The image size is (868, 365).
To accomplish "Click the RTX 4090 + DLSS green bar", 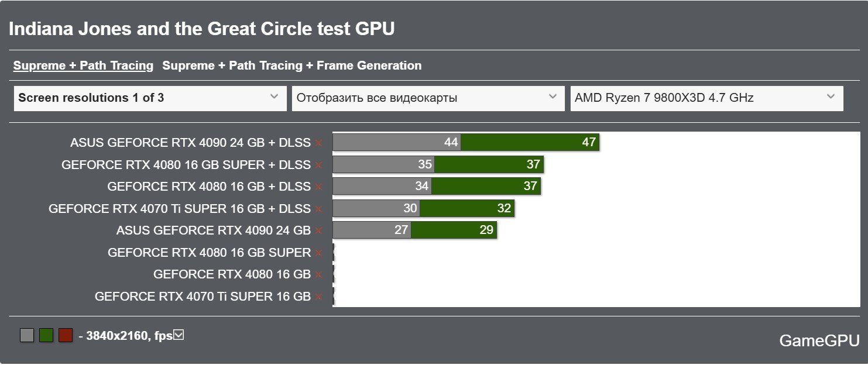I will (530, 143).
